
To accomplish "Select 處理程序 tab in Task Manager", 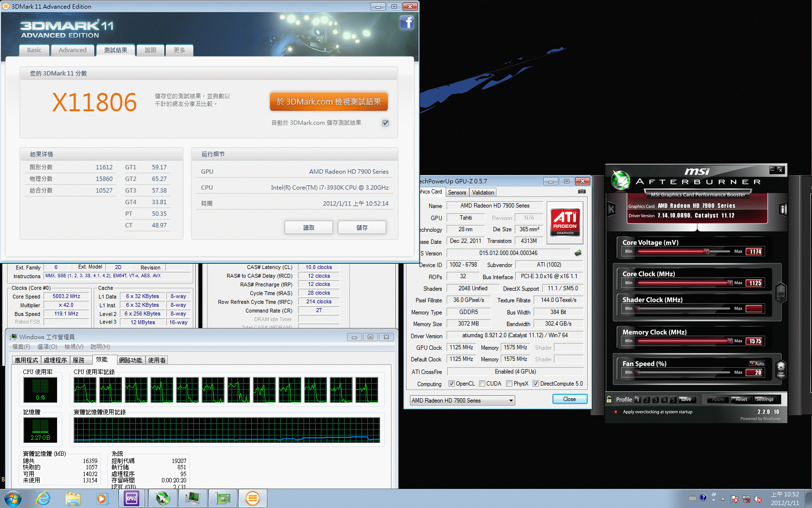I will (55, 360).
